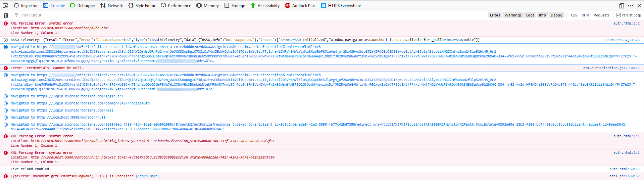Click the Network arrows icon

click(x=103, y=5)
